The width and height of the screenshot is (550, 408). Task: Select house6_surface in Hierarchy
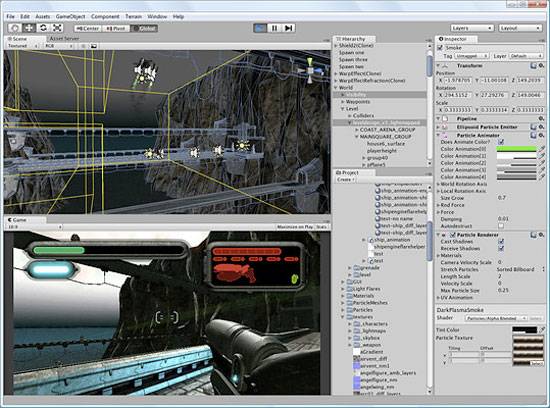386,144
